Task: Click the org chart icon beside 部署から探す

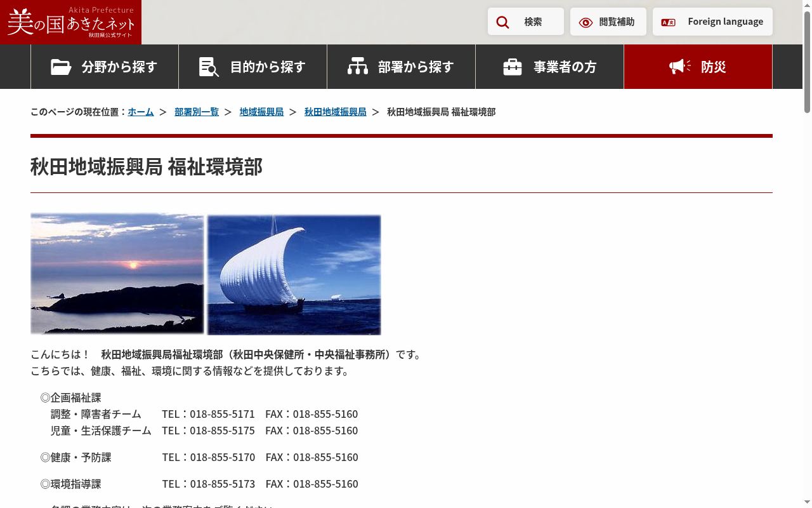Action: pos(358,66)
